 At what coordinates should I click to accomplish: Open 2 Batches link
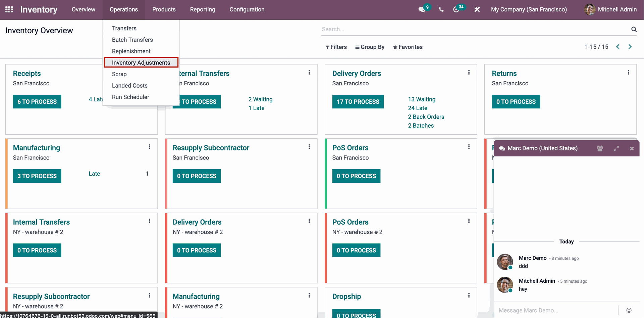click(421, 126)
